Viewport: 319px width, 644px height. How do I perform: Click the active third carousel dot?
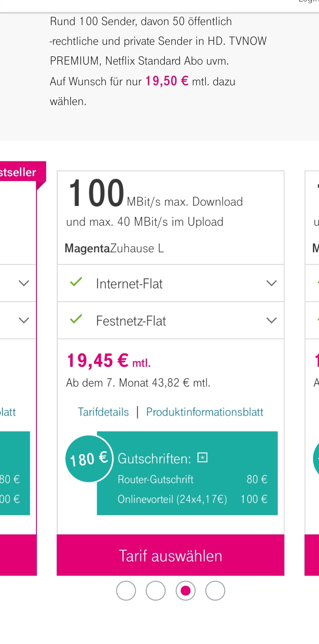185,591
